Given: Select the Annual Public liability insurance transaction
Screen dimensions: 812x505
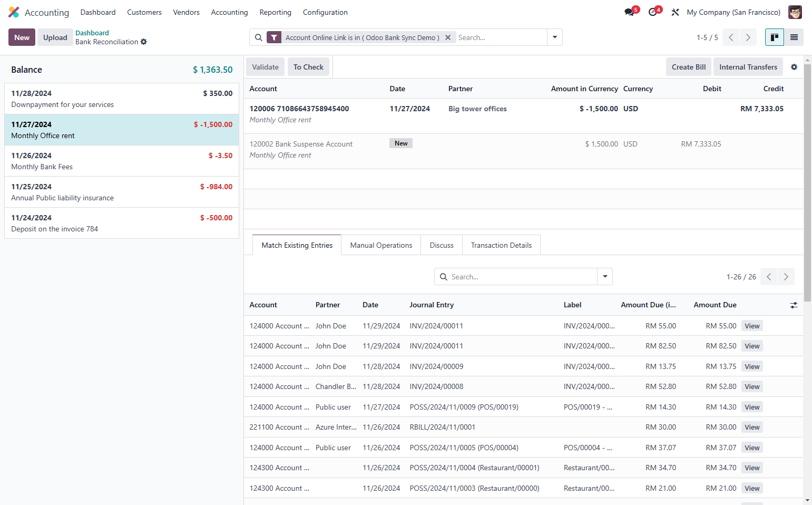Looking at the screenshot, I should click(x=122, y=192).
